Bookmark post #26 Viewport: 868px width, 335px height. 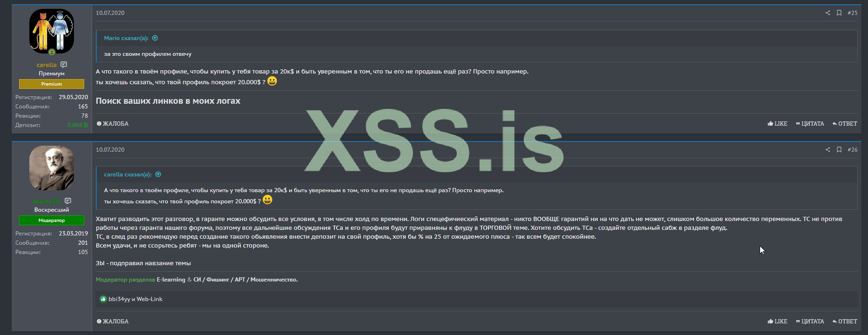pos(839,150)
